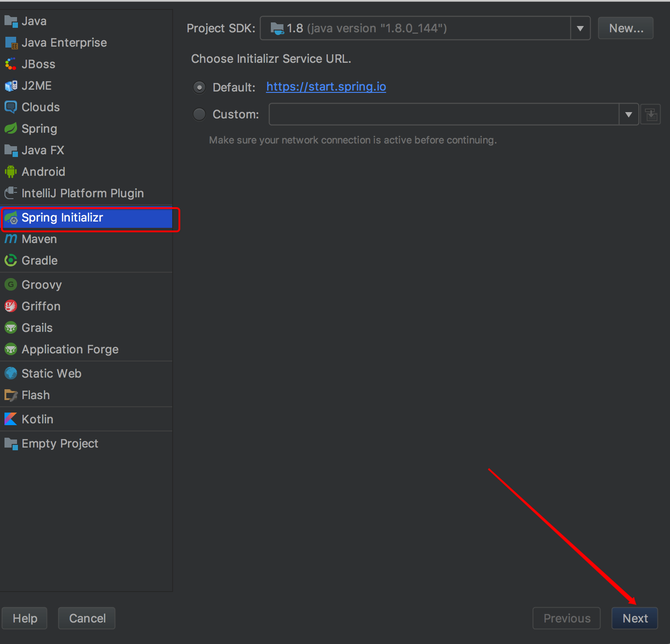This screenshot has width=670, height=644.
Task: Click the Help button
Action: [x=25, y=618]
